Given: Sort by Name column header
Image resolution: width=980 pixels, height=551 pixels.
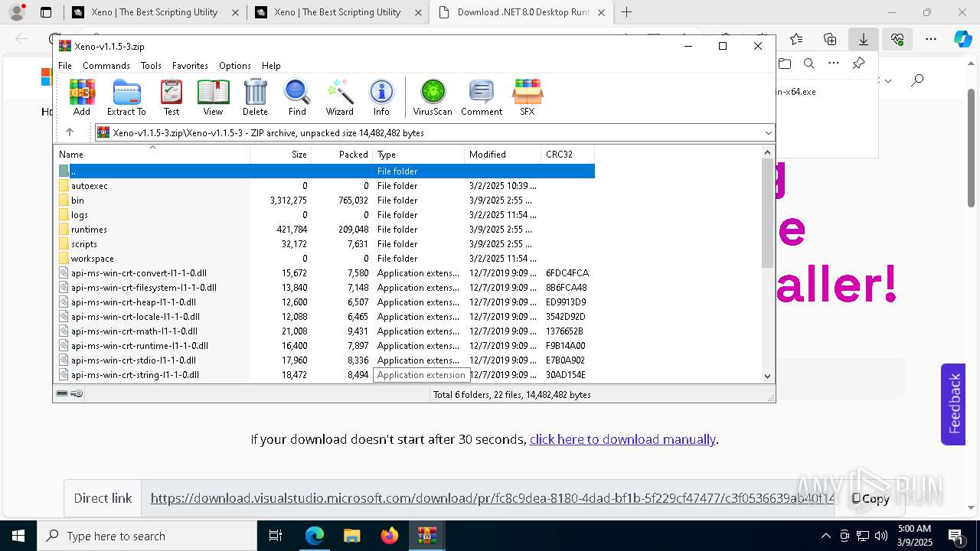Looking at the screenshot, I should tap(152, 155).
